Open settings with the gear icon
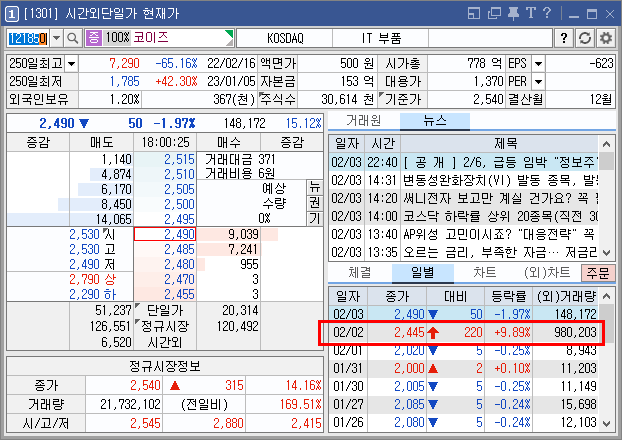Viewport: 622px width, 440px height. 605,38
